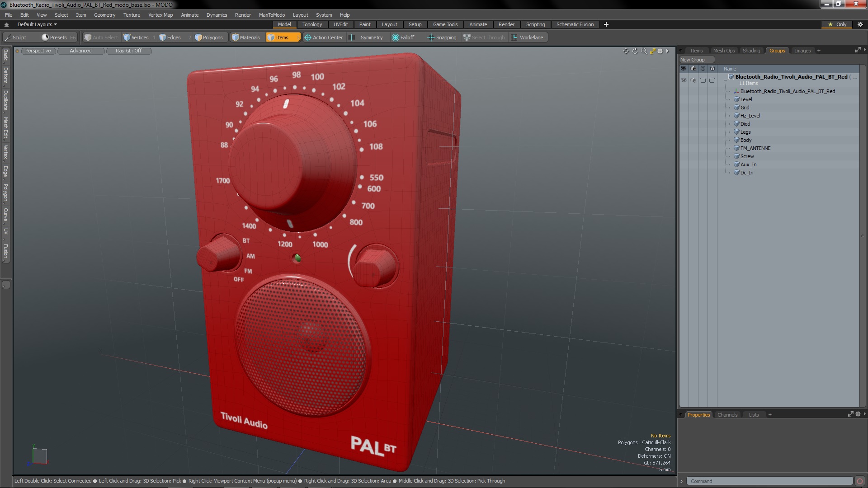Open the Schematic Fusion layout
This screenshot has height=488, width=868.
pyautogui.click(x=575, y=24)
